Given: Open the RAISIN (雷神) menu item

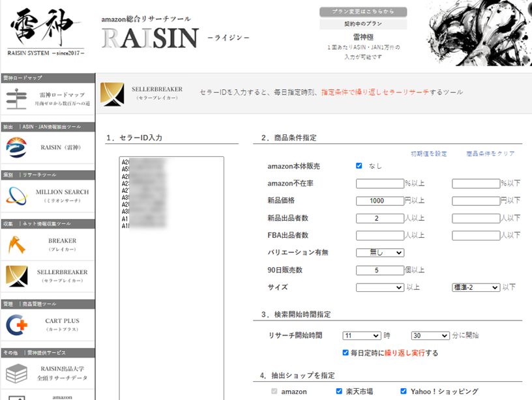Looking at the screenshot, I should pos(48,147).
